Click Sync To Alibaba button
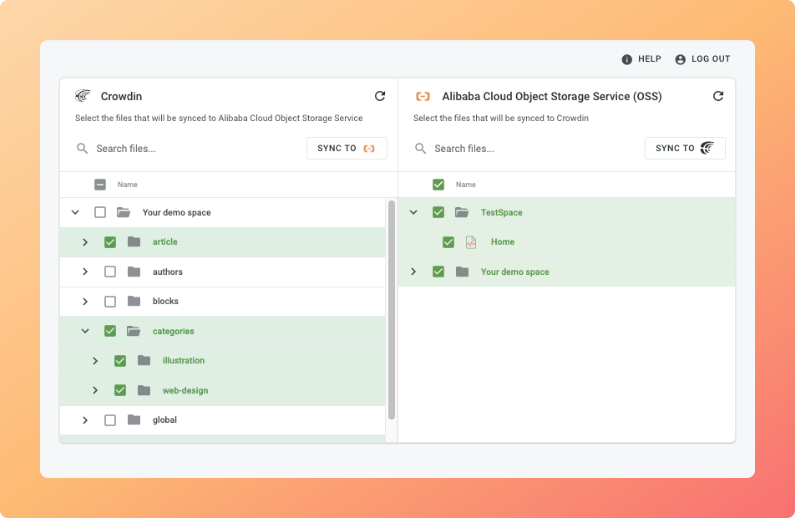The height and width of the screenshot is (518, 795). [347, 148]
